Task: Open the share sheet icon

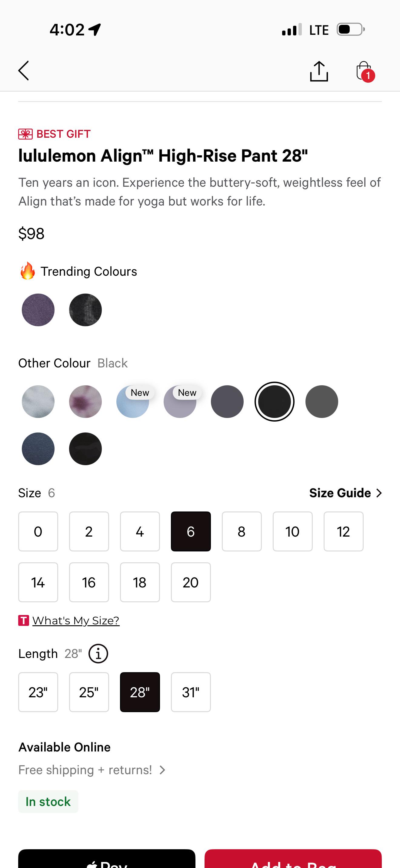Action: pos(319,71)
